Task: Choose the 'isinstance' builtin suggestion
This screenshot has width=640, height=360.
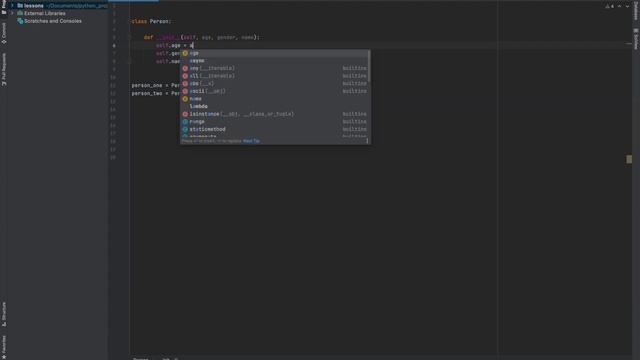Action: [274, 114]
